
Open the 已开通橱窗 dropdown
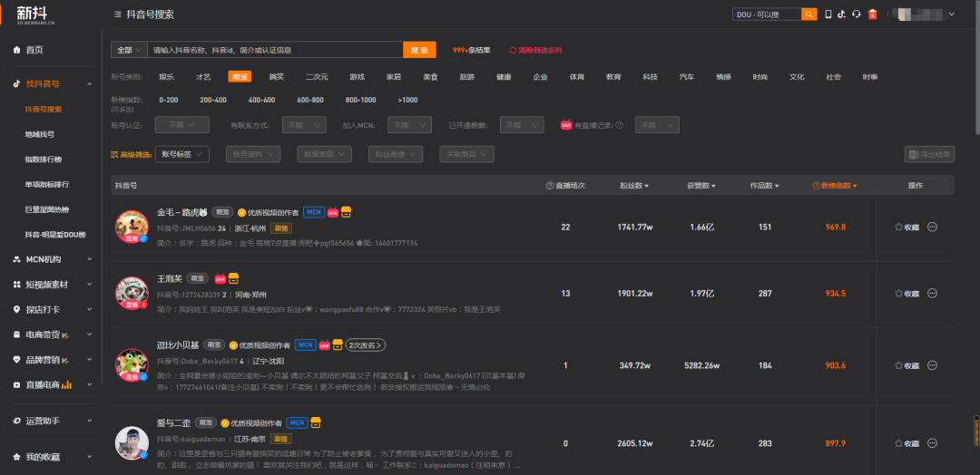(522, 125)
